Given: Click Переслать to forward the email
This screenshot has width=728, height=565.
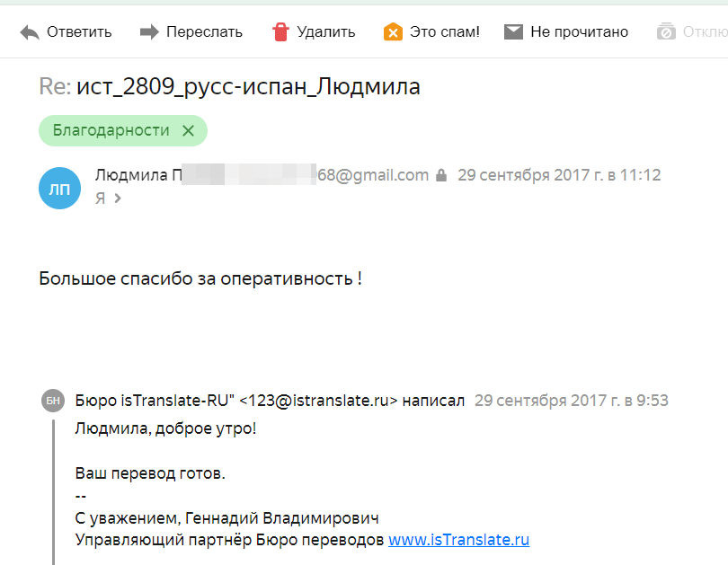Looking at the screenshot, I should click(204, 32).
